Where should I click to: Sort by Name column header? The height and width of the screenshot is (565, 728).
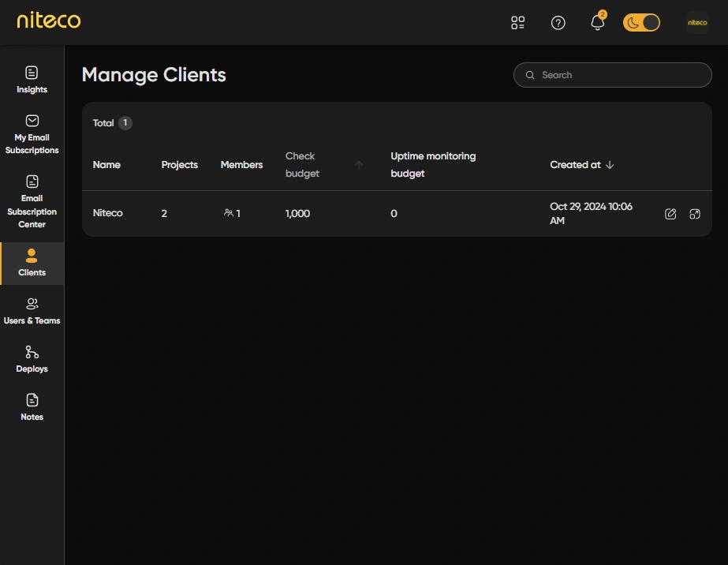(106, 164)
